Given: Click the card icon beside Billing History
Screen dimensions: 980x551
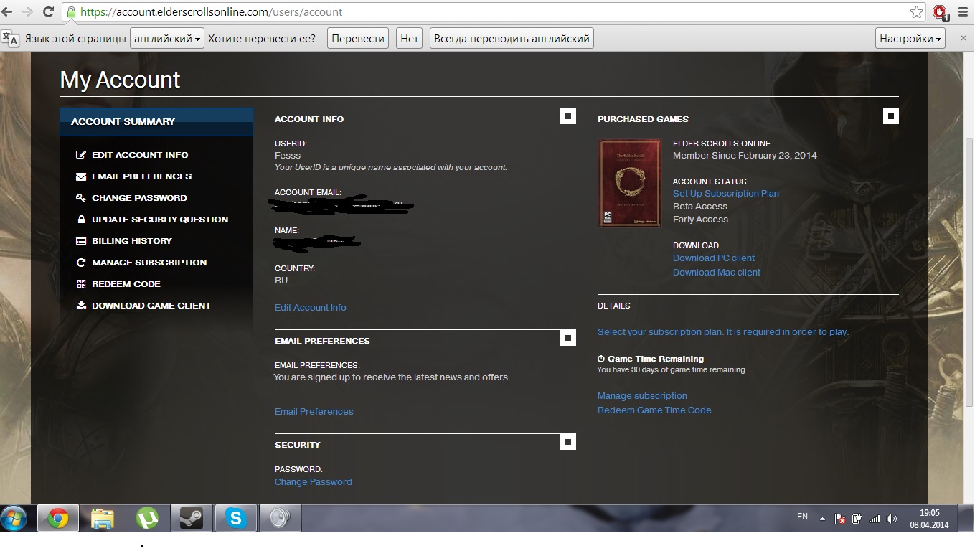Looking at the screenshot, I should [81, 241].
